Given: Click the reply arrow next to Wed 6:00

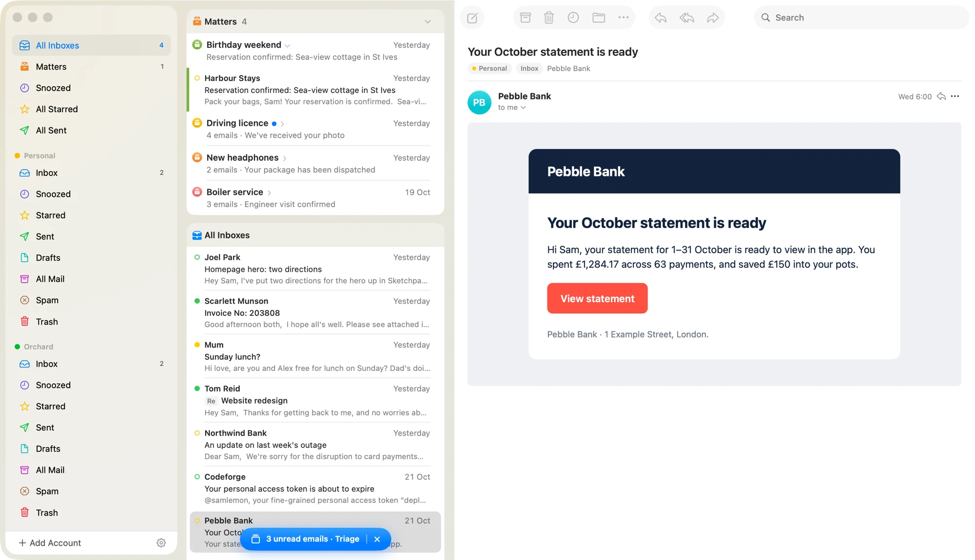Looking at the screenshot, I should pyautogui.click(x=941, y=97).
